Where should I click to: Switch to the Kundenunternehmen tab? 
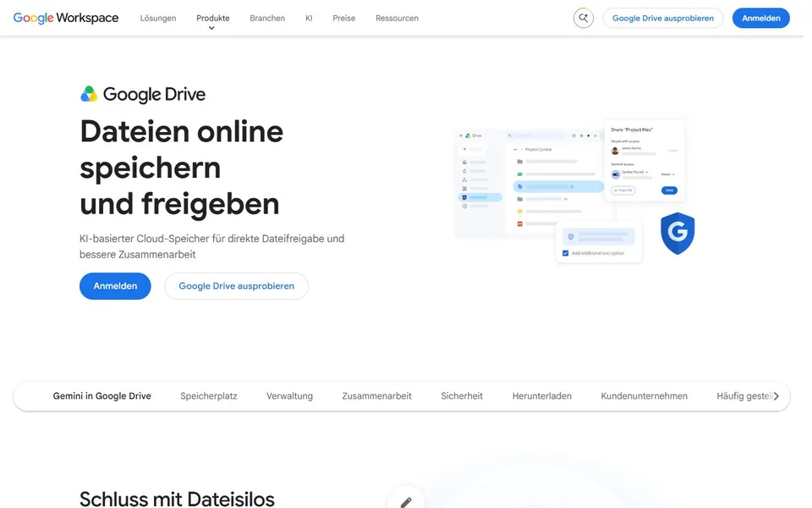click(x=645, y=396)
